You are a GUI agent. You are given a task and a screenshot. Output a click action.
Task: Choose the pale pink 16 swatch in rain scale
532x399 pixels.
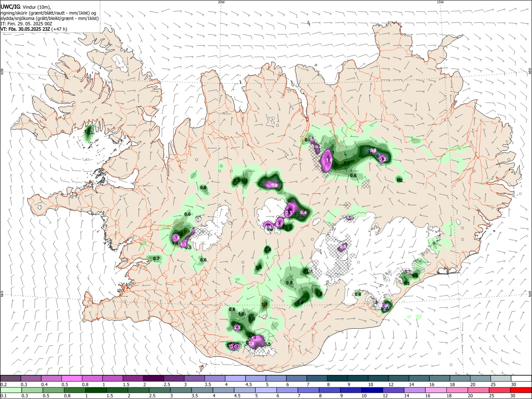436,390
